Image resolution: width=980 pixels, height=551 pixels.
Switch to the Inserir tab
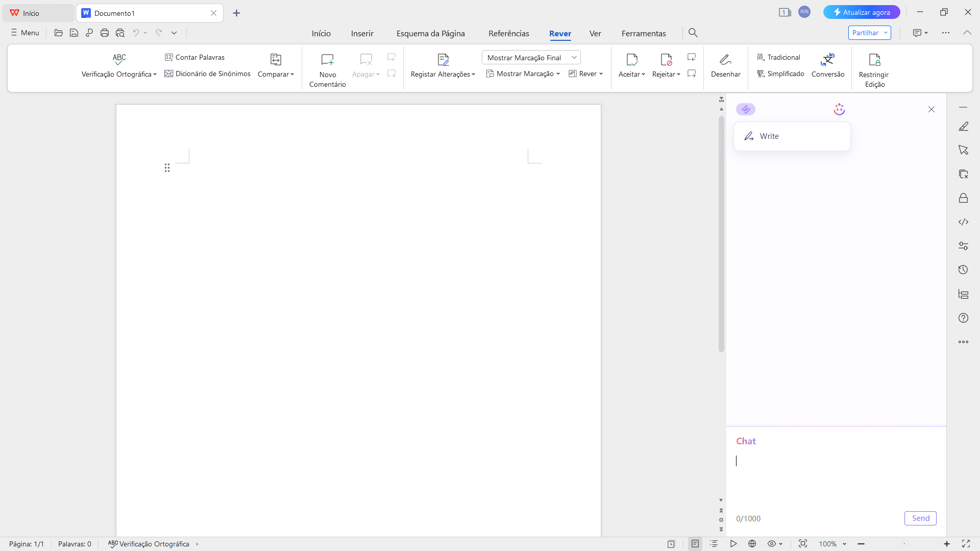click(x=362, y=33)
